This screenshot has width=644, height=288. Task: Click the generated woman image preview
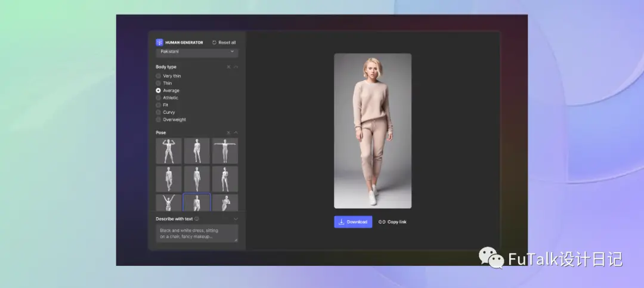point(373,131)
